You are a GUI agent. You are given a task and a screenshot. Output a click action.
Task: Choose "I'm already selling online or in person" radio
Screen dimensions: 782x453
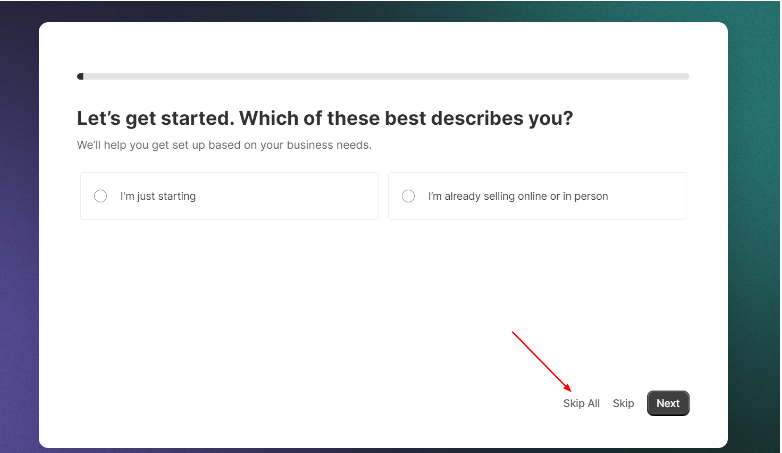(x=408, y=196)
